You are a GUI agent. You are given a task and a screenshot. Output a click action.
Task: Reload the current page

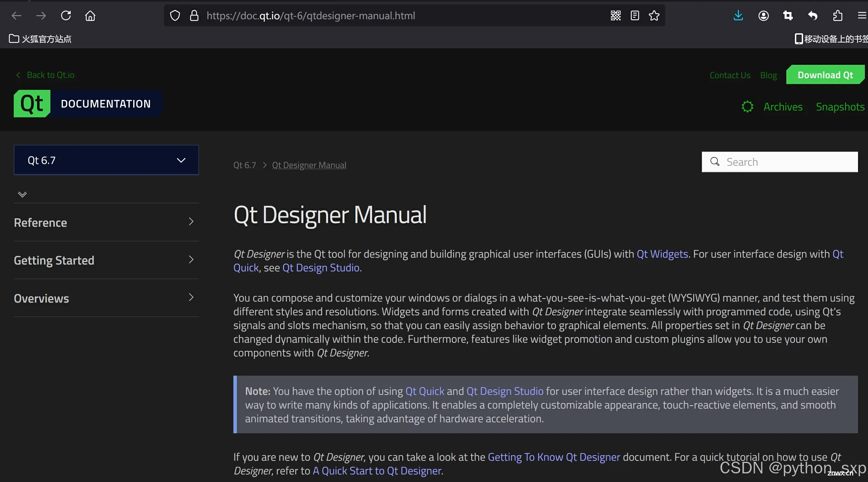point(66,15)
